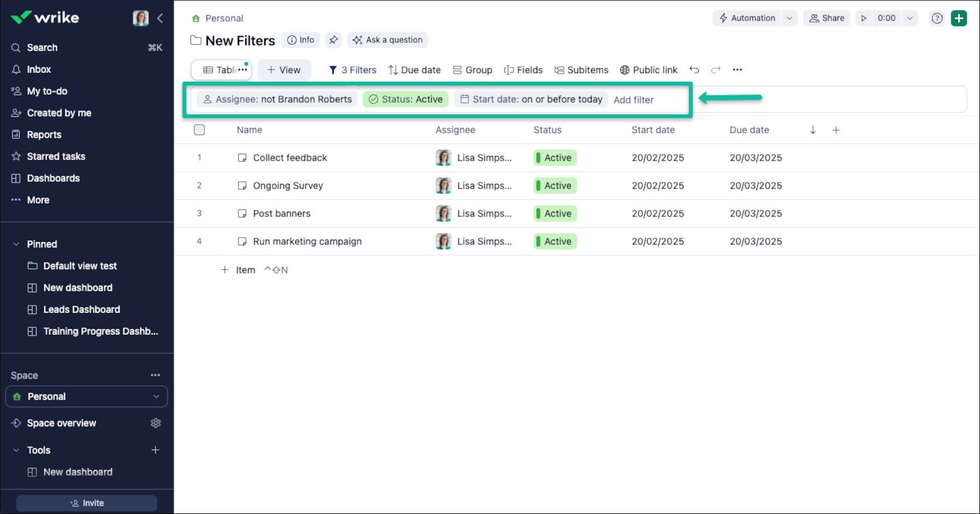
Task: Click Run marketing campaign assignee avatar
Action: pyautogui.click(x=443, y=241)
